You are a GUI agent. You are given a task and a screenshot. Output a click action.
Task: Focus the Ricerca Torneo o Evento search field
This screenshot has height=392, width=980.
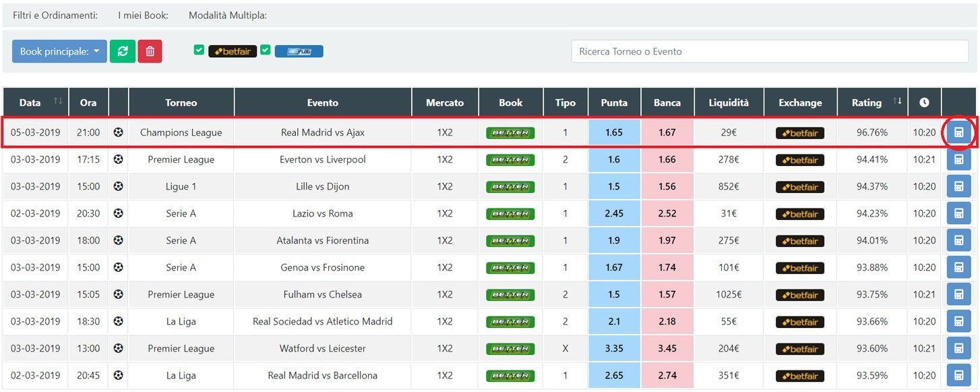[x=770, y=51]
